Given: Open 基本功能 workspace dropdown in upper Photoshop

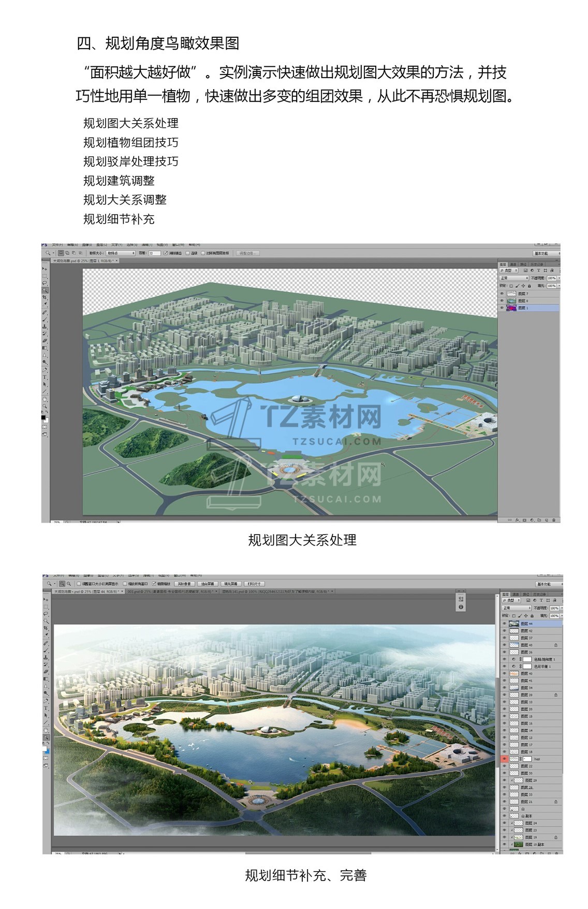Looking at the screenshot, I should [547, 253].
